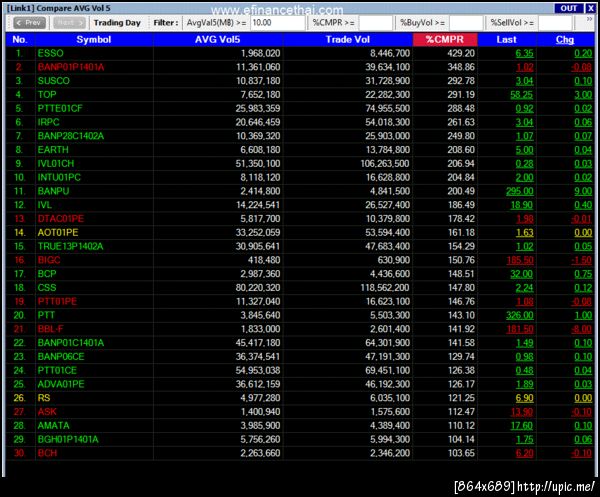Screen dimensions: 600x497
Task: Select the PTT01PE symbol
Action: click(x=57, y=301)
